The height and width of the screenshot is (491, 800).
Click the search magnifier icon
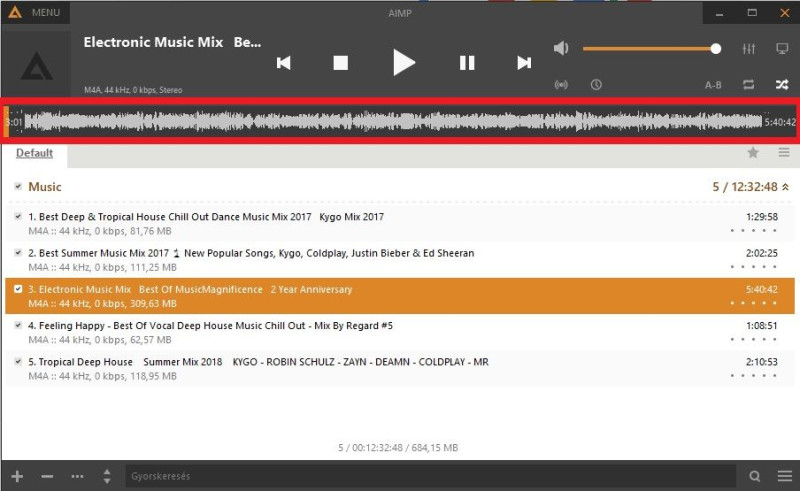[x=755, y=476]
